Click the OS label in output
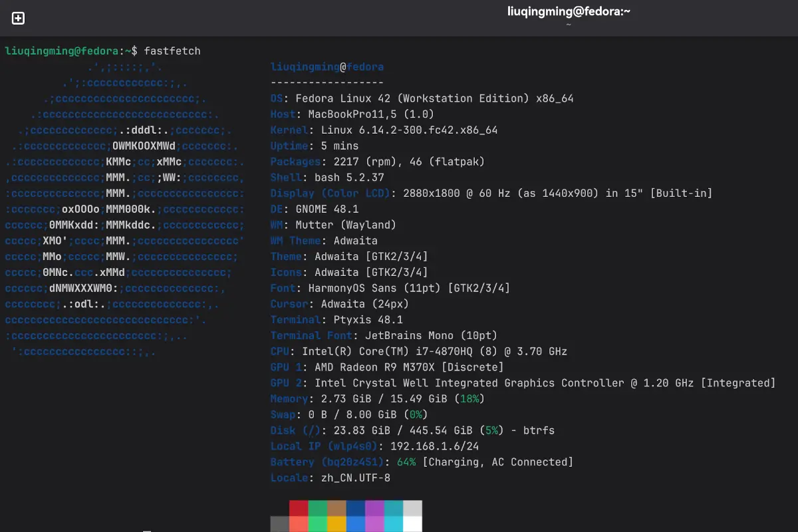798x532 pixels. coord(277,98)
